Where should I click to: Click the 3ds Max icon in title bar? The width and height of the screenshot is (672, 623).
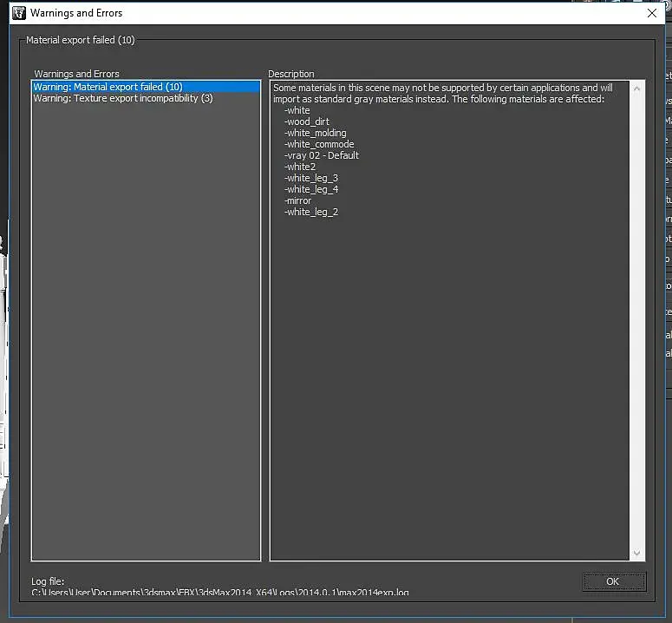point(19,13)
